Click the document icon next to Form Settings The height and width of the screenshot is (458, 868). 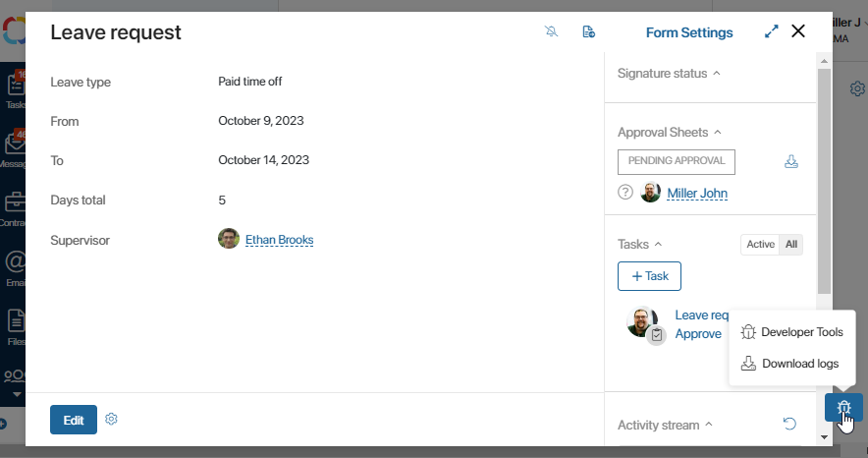[x=589, y=31]
